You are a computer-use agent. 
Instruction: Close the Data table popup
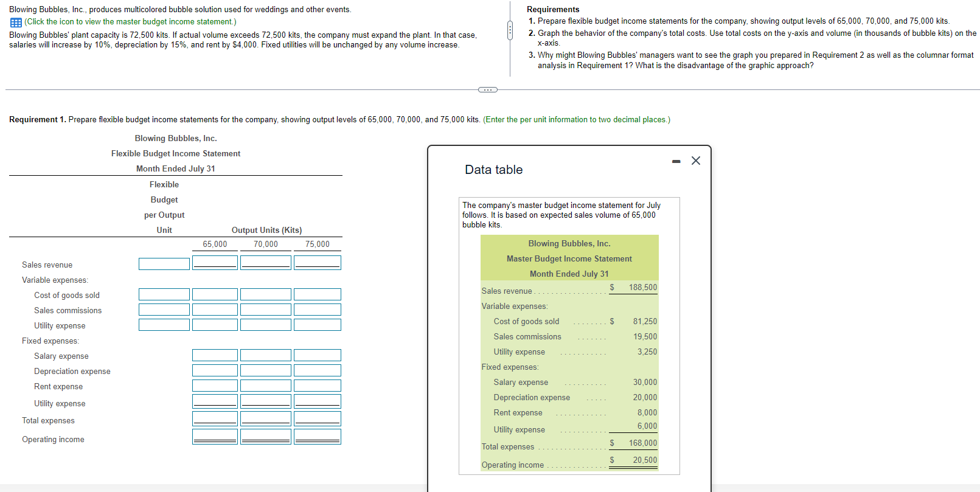tap(696, 161)
